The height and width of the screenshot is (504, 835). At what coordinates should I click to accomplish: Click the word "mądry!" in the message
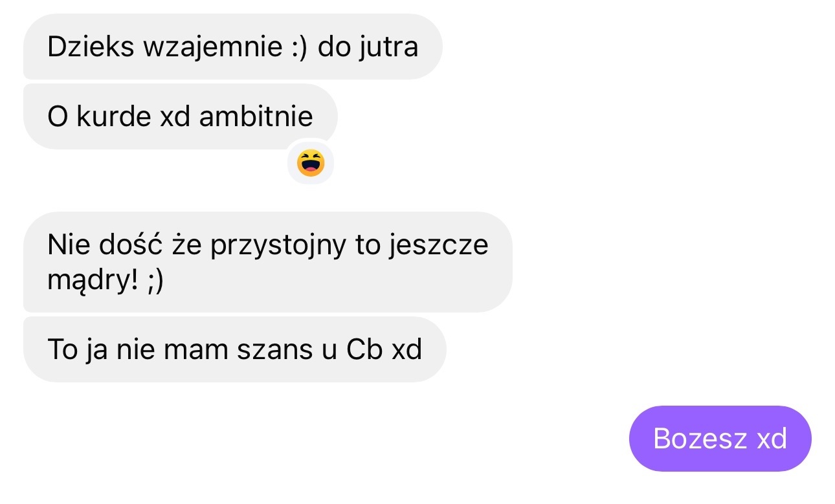(x=93, y=283)
